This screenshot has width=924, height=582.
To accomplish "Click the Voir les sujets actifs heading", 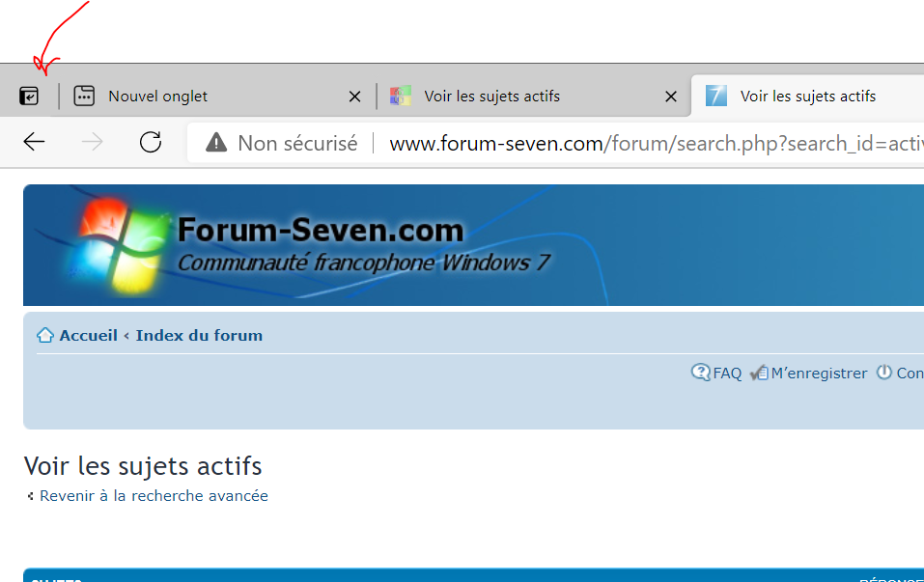I will click(x=143, y=466).
